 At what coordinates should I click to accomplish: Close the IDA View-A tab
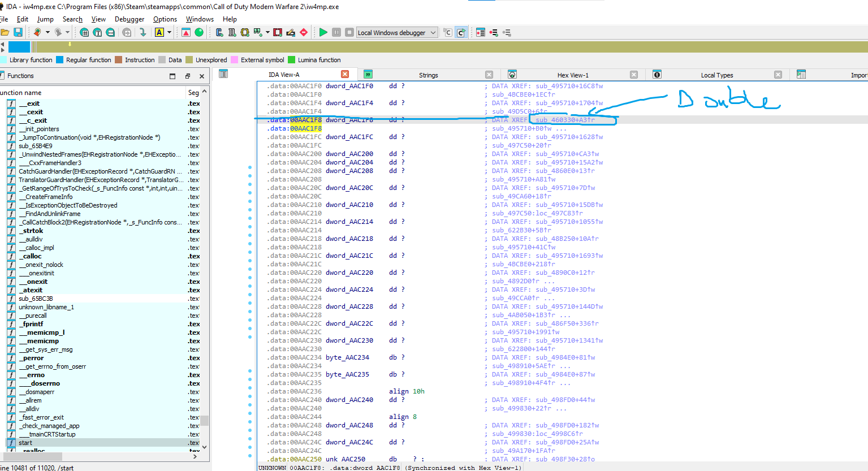click(x=345, y=74)
